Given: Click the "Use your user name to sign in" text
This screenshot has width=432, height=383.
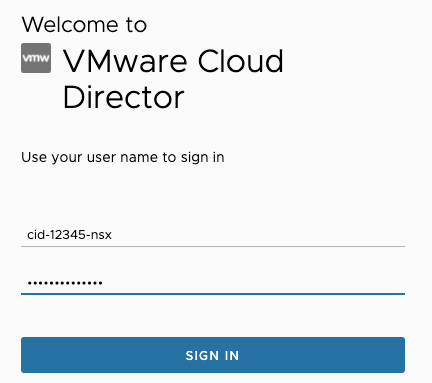Looking at the screenshot, I should click(123, 157).
